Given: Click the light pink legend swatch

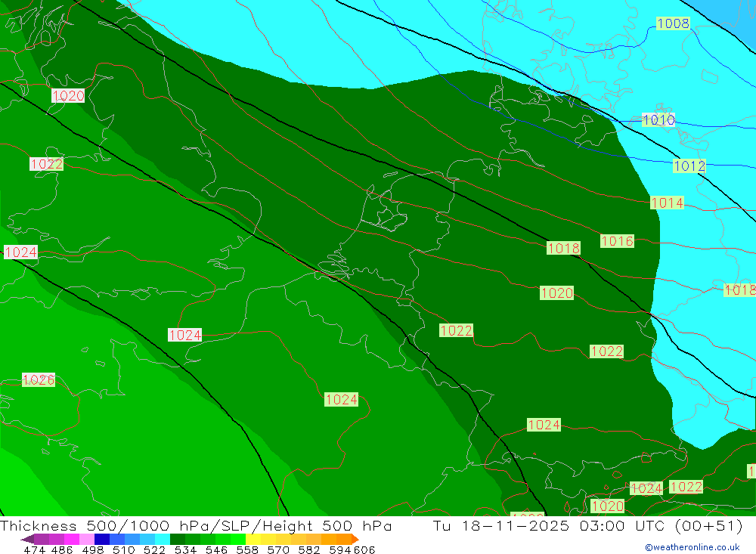Looking at the screenshot, I should (87, 539).
